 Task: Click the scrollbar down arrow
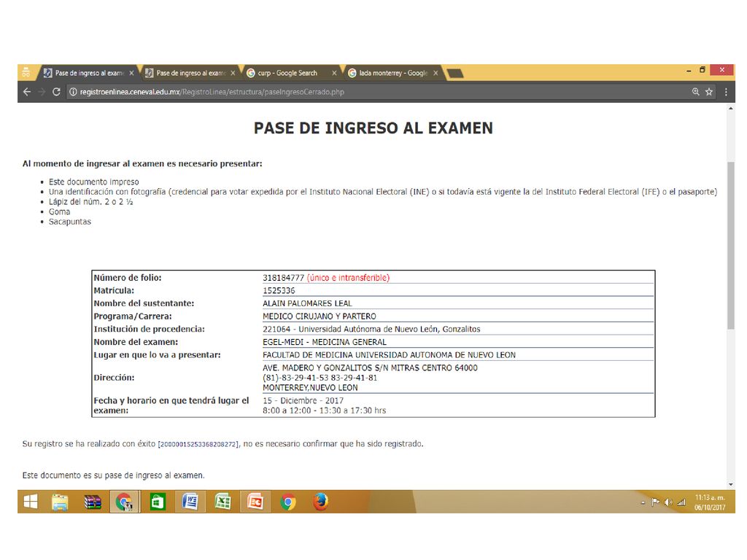coord(731,485)
